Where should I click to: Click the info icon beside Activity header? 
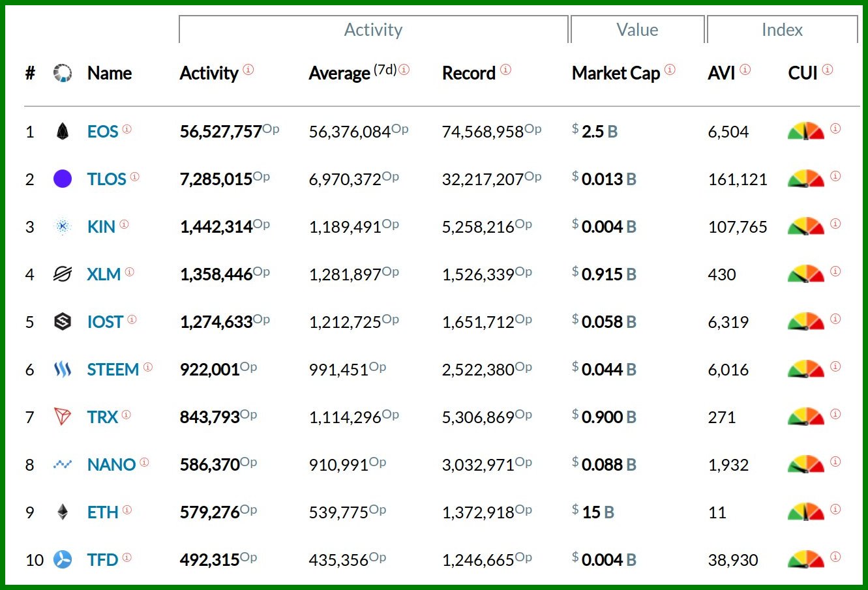248,70
